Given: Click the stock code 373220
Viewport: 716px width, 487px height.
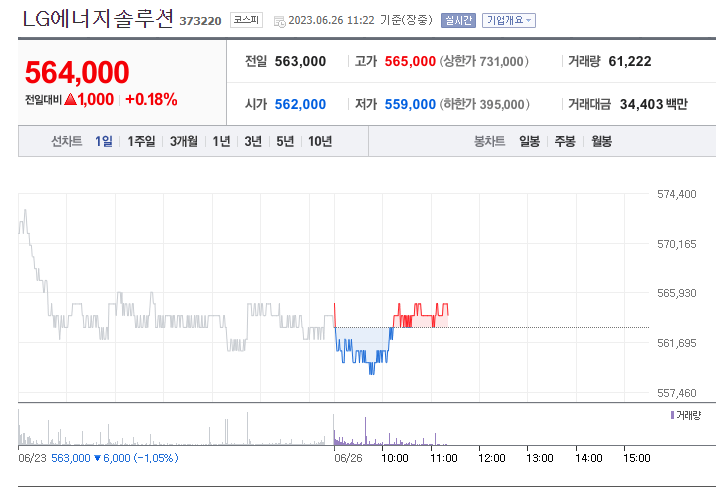Looking at the screenshot, I should pos(200,21).
